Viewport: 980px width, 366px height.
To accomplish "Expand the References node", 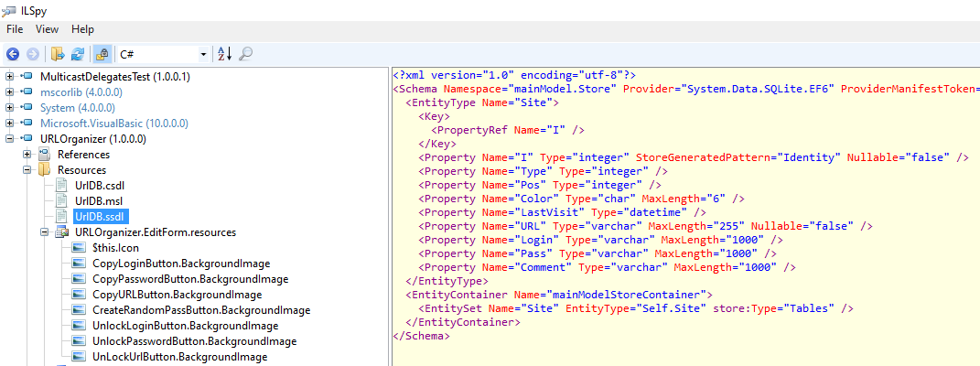I will (27, 155).
